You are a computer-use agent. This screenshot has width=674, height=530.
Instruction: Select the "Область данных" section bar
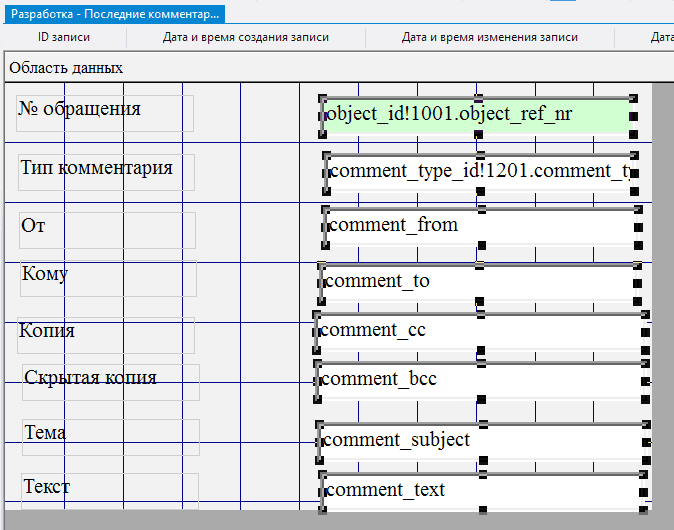[x=66, y=68]
